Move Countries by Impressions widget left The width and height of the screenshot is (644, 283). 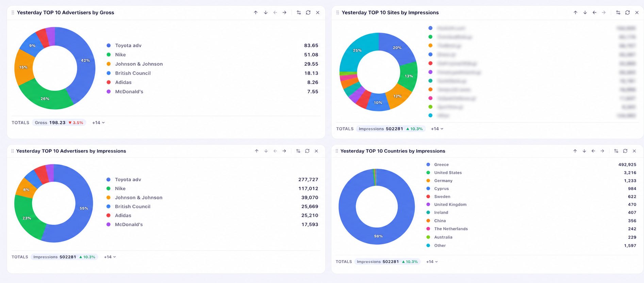593,151
